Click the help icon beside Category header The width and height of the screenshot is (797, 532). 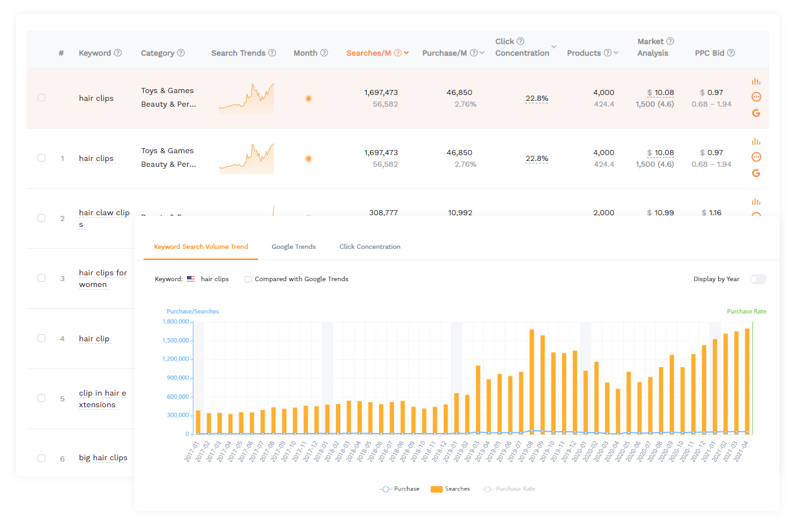(x=181, y=53)
